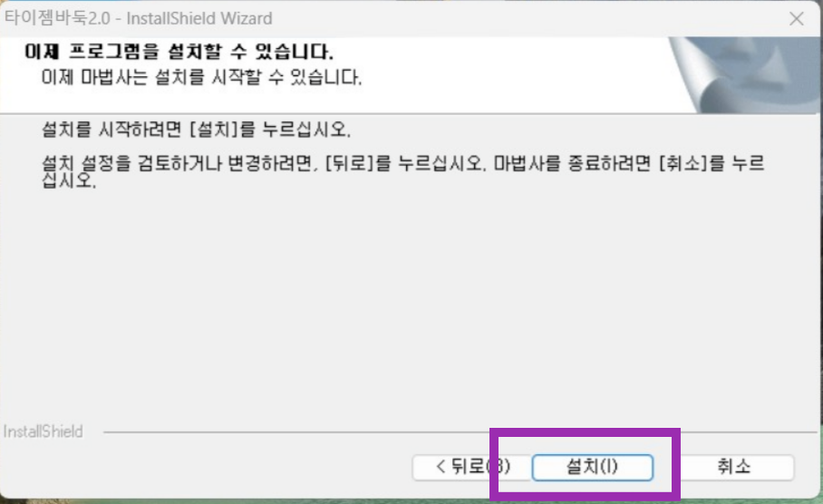Cancel setup with the 취소 button
Screen dimensions: 823x504
point(734,467)
